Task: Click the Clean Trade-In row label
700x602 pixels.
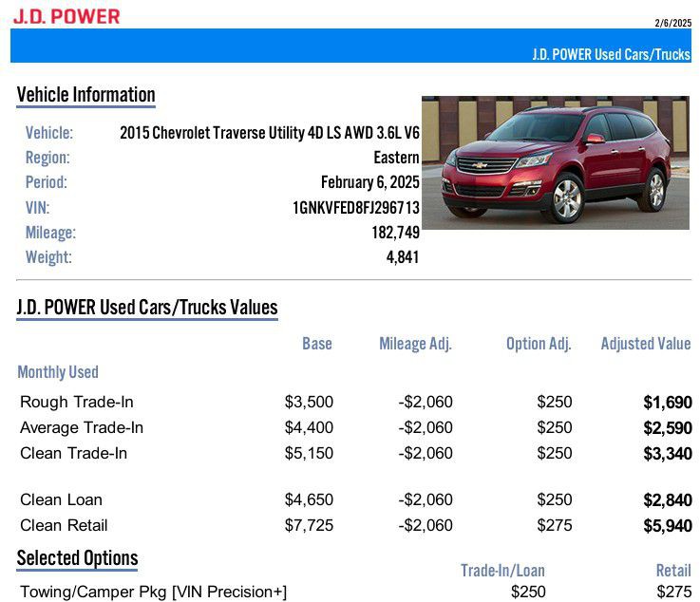Action: 74,453
